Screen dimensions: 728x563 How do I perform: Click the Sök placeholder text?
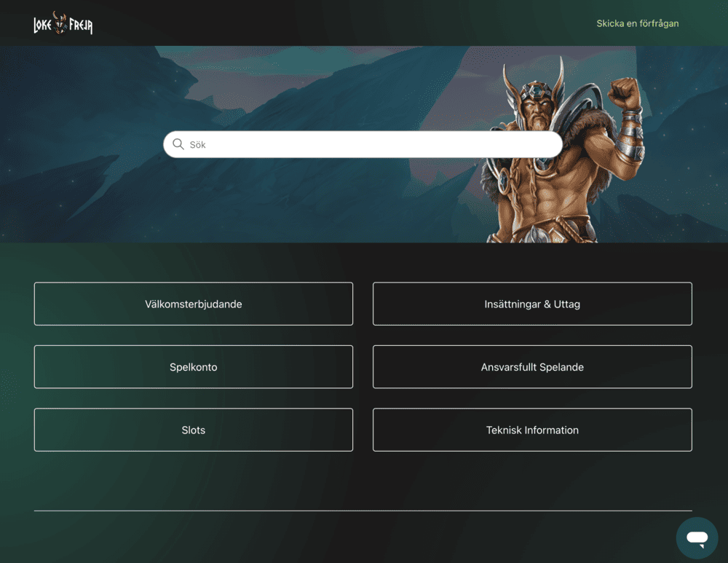pyautogui.click(x=198, y=144)
